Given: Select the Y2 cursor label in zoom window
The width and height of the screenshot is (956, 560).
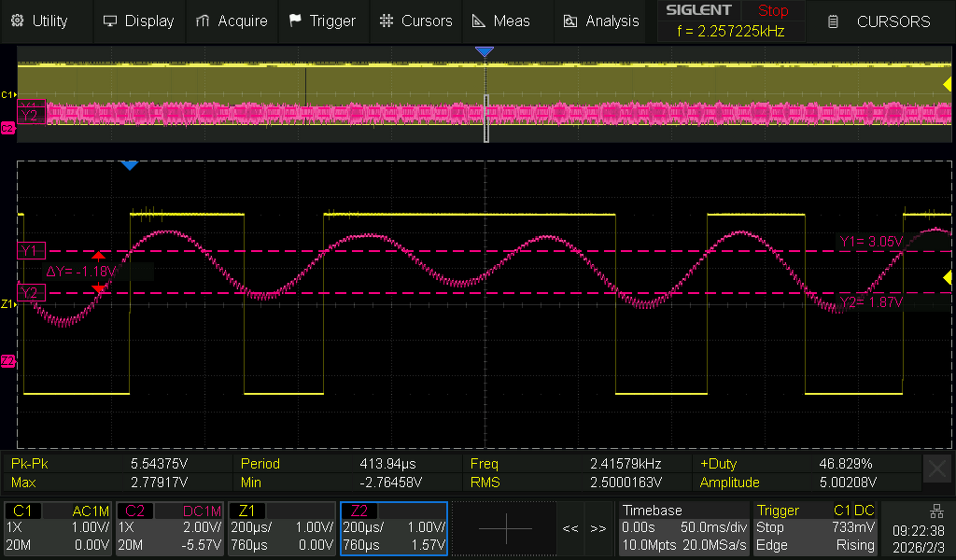Looking at the screenshot, I should pos(30,293).
